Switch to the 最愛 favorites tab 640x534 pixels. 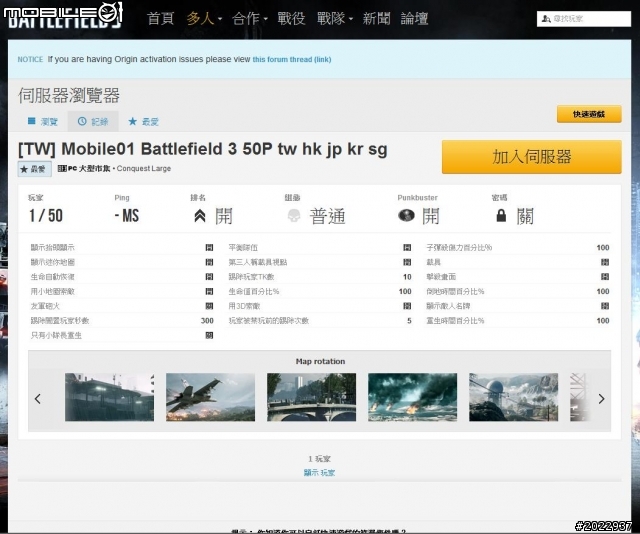click(x=143, y=121)
